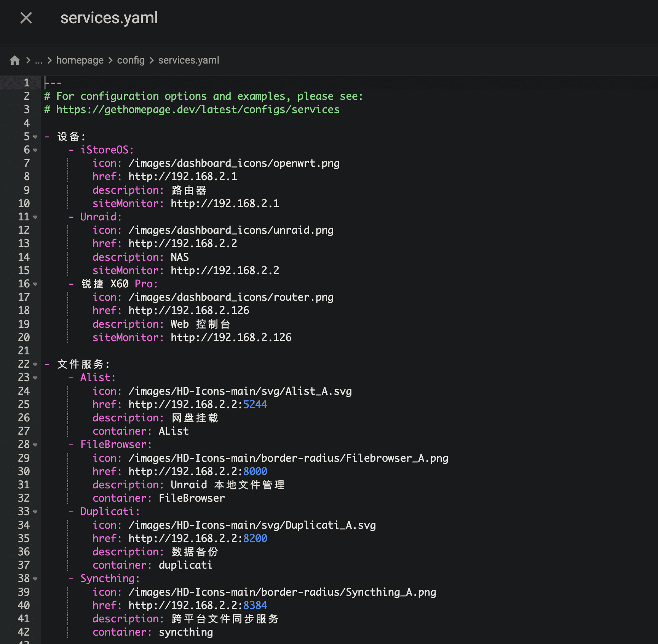Collapse the FileBrowser entry fold arrow
658x644 pixels.
[35, 445]
